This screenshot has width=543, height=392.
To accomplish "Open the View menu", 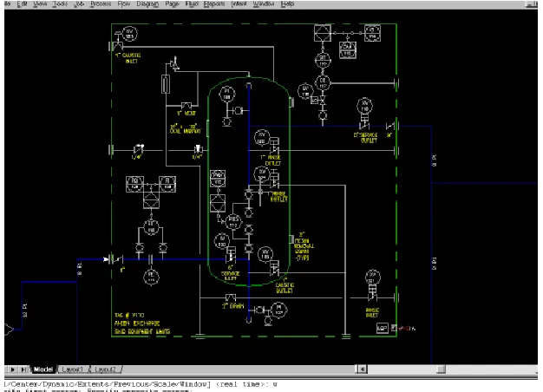I will (x=40, y=3).
